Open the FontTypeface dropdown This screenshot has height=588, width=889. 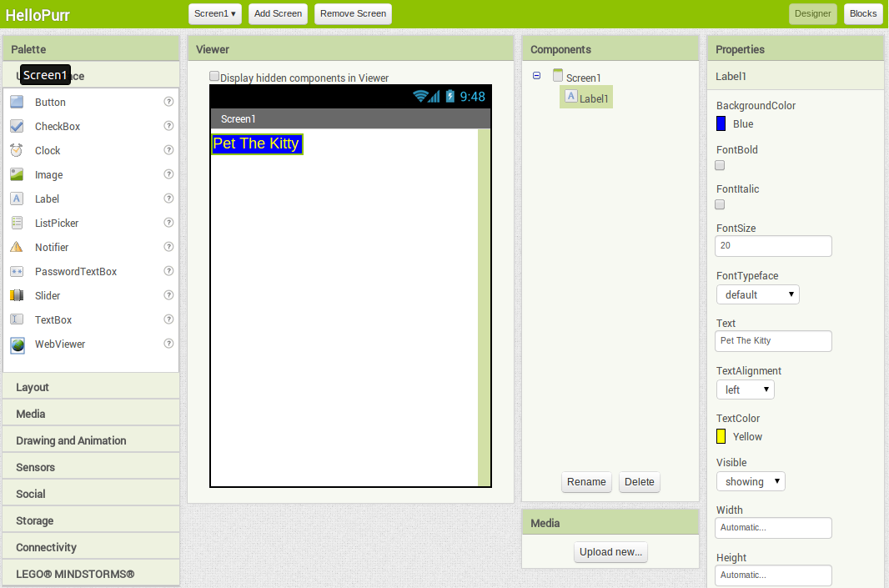point(757,294)
